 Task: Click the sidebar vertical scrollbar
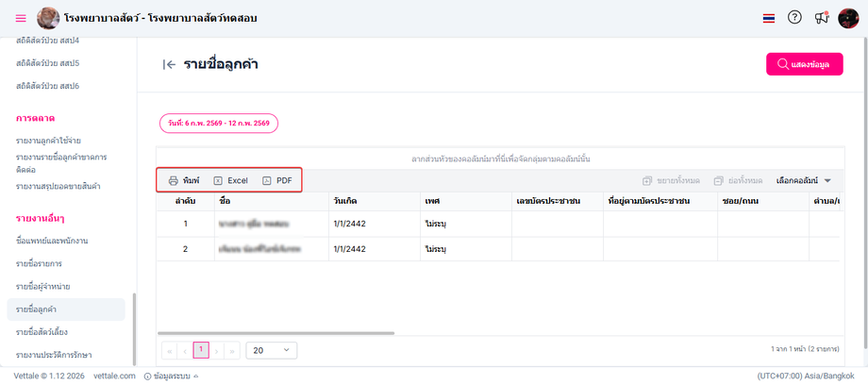click(x=135, y=328)
